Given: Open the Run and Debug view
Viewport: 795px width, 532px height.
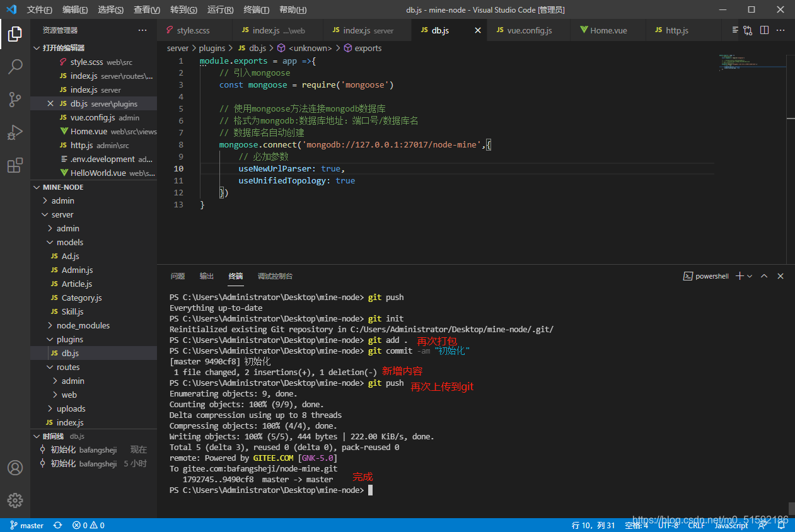Looking at the screenshot, I should point(15,132).
